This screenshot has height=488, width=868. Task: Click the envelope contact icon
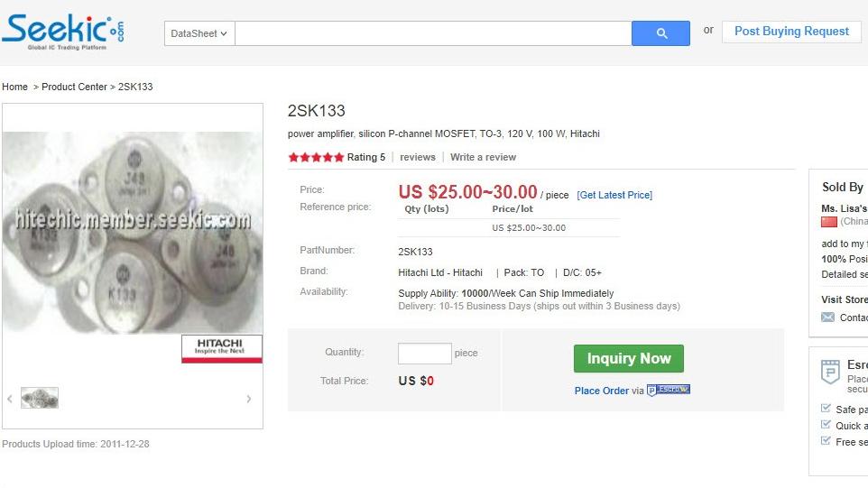[x=827, y=318]
